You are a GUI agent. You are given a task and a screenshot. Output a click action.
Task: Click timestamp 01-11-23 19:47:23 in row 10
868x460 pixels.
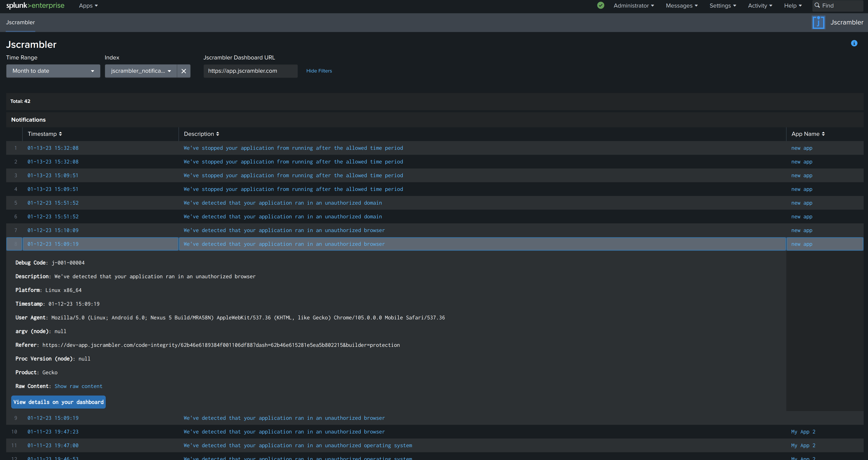click(x=53, y=432)
